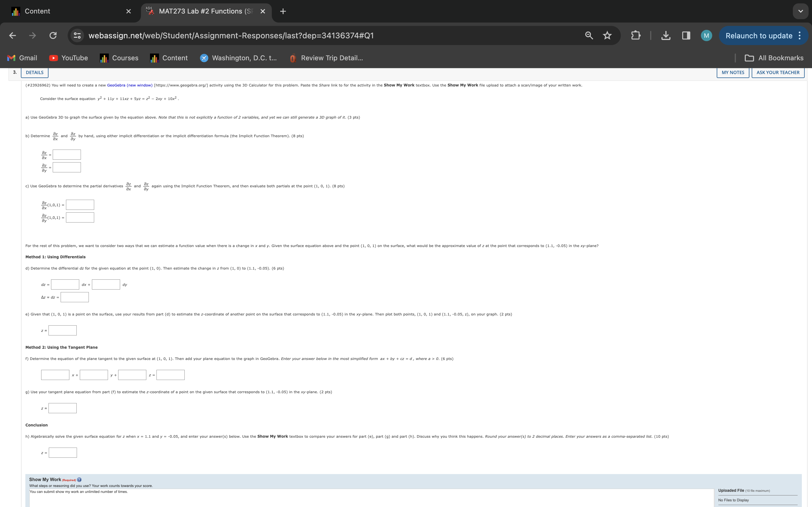Click the ASK YOUR TEACHER button
Image resolution: width=812 pixels, height=507 pixels.
point(778,72)
